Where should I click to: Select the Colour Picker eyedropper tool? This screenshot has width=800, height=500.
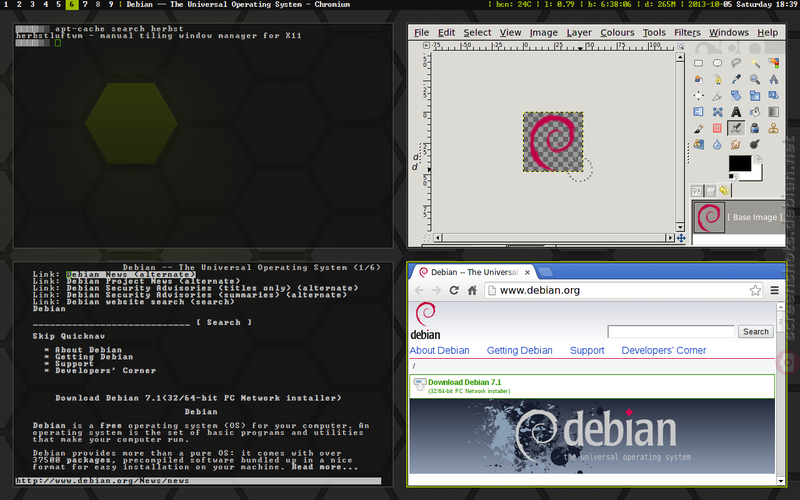click(x=736, y=80)
